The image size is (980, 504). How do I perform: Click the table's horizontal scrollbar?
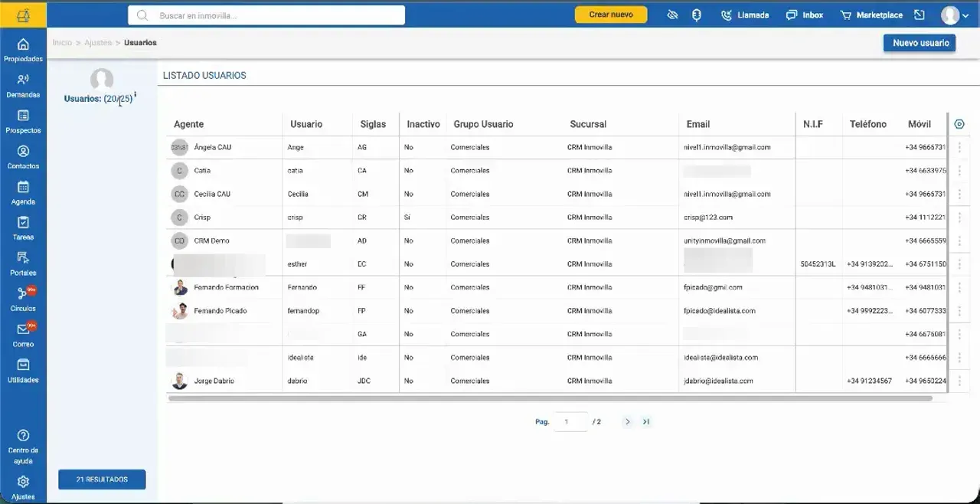pos(550,398)
